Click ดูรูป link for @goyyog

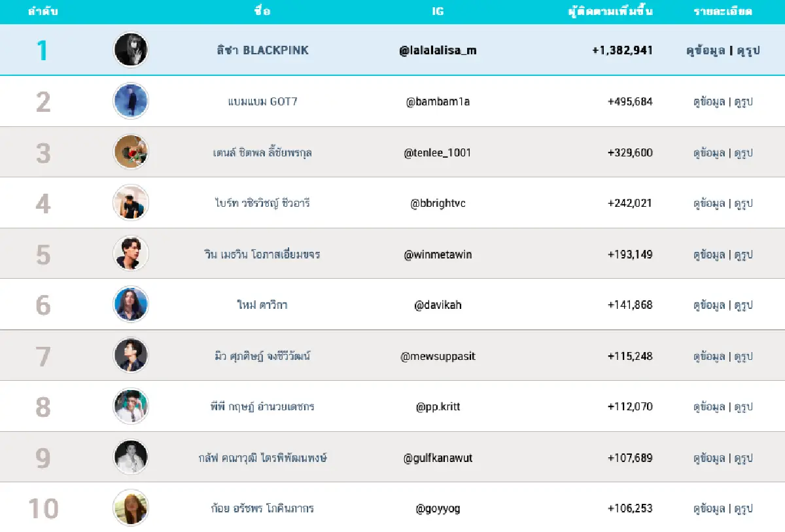744,508
